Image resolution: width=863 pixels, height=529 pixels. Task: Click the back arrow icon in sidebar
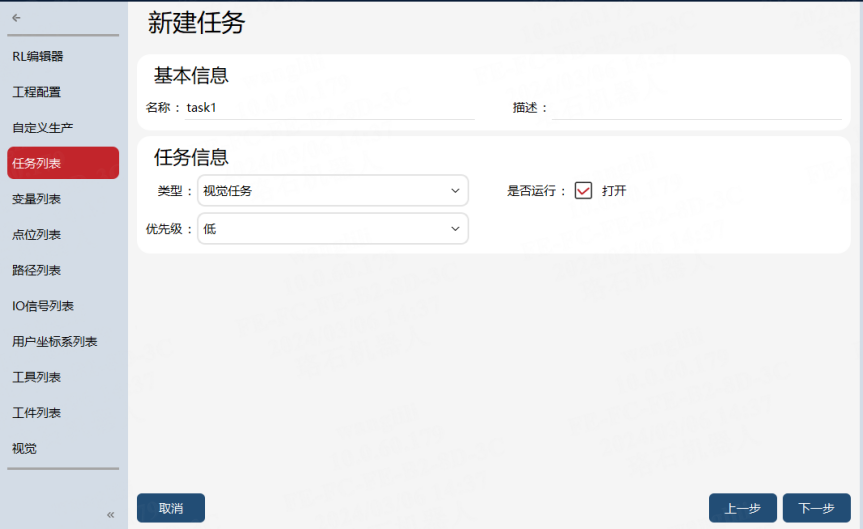pos(17,18)
